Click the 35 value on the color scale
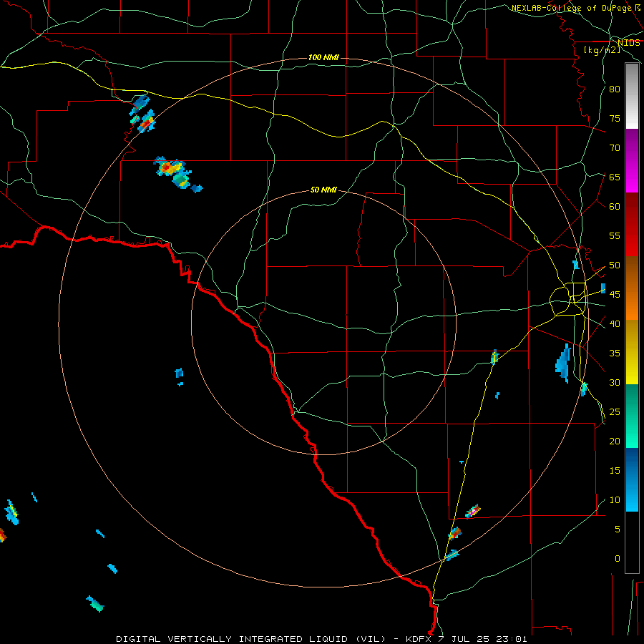The height and width of the screenshot is (644, 644). point(615,353)
